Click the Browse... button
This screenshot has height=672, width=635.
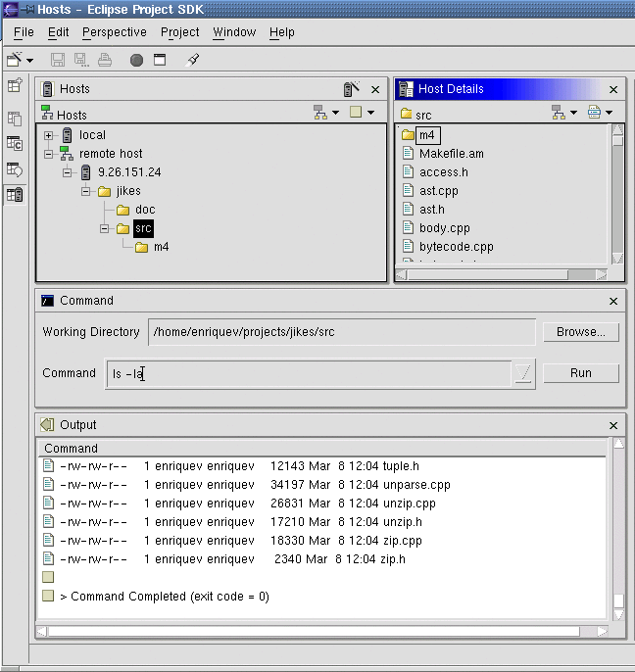(x=580, y=332)
